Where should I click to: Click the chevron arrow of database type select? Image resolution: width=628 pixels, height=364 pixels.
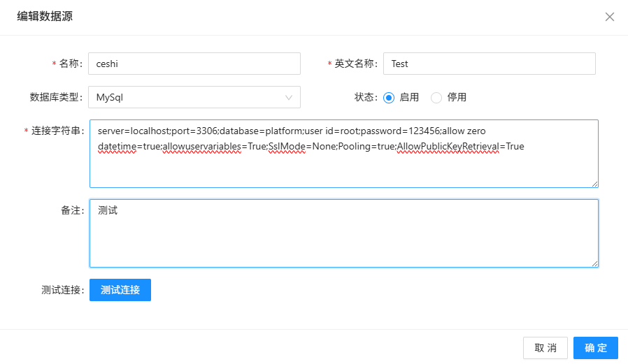(x=288, y=98)
